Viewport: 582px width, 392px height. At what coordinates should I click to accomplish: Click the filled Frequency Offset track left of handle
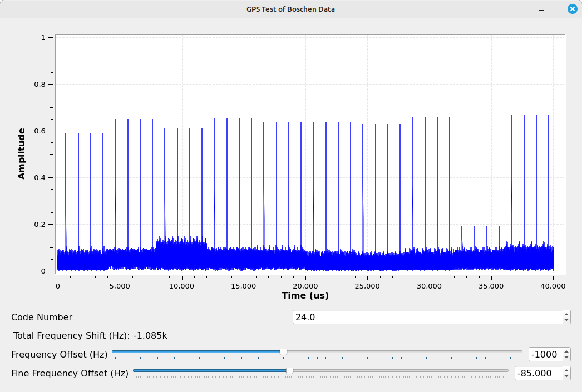[x=195, y=351]
